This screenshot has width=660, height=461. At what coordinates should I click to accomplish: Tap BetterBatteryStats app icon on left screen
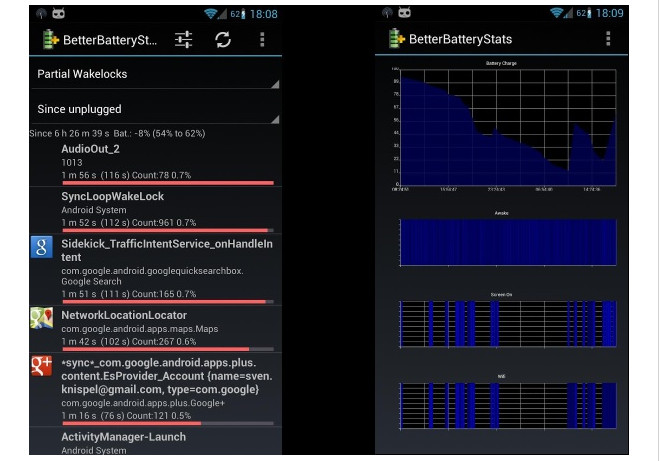[49, 40]
